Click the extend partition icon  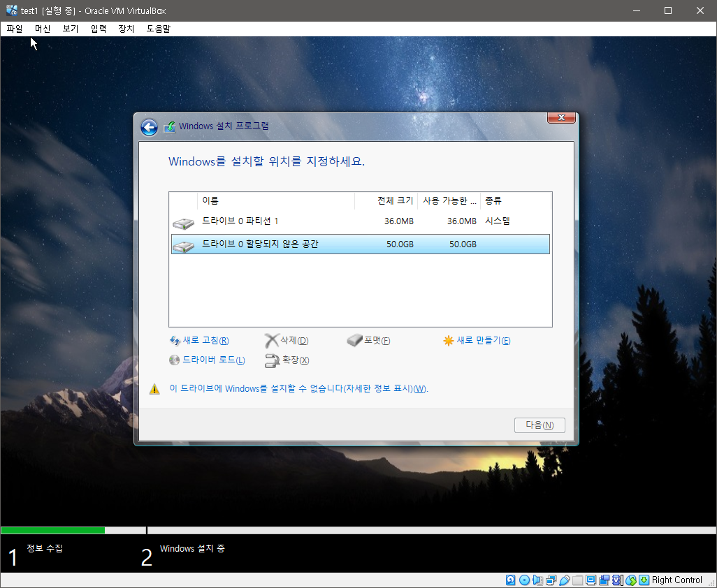(272, 360)
